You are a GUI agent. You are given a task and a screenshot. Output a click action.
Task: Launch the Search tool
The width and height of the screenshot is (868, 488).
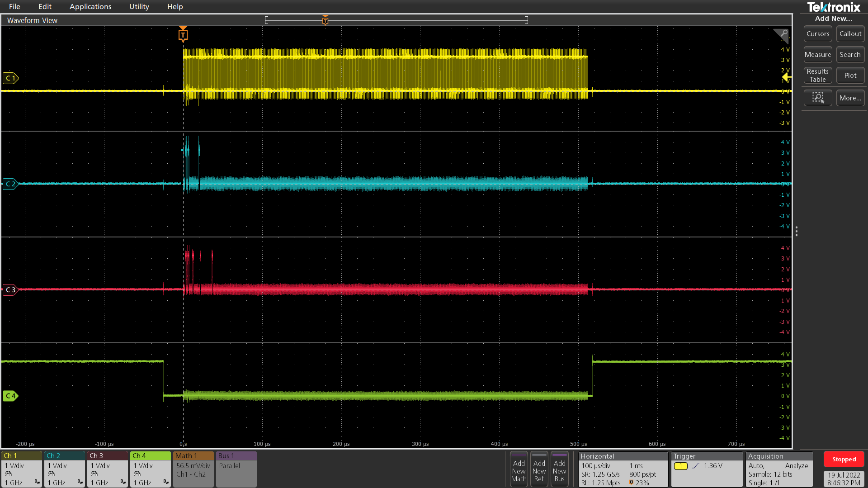pyautogui.click(x=850, y=54)
